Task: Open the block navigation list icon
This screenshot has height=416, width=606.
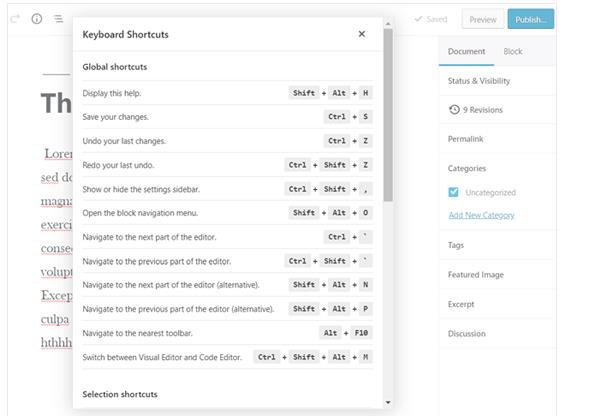Action: [x=59, y=19]
